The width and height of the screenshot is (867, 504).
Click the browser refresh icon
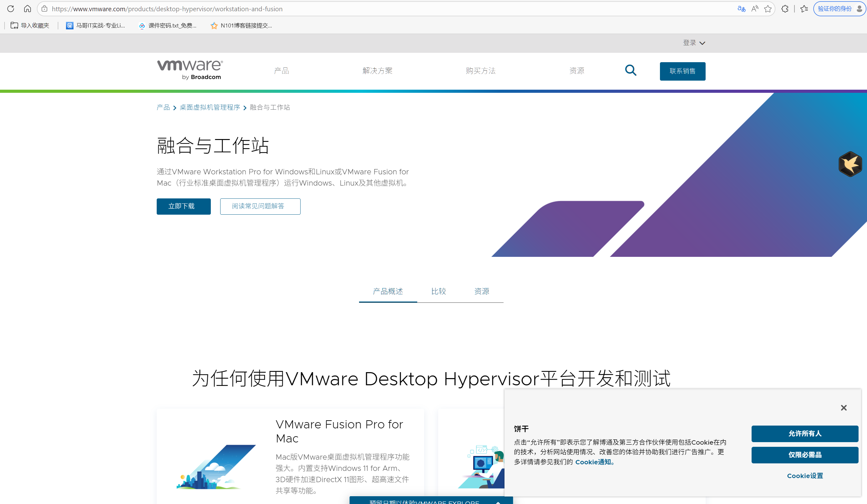click(x=11, y=9)
